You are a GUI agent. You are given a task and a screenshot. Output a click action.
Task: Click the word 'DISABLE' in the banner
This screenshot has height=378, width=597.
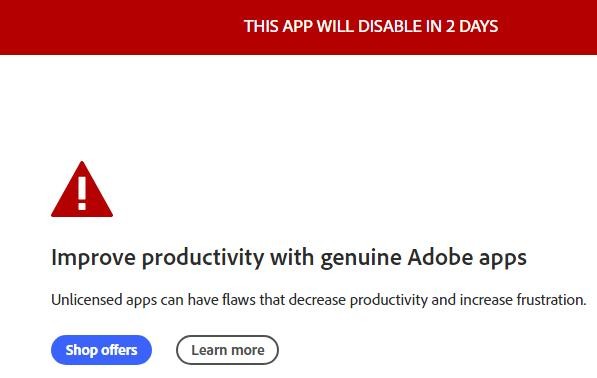390,26
